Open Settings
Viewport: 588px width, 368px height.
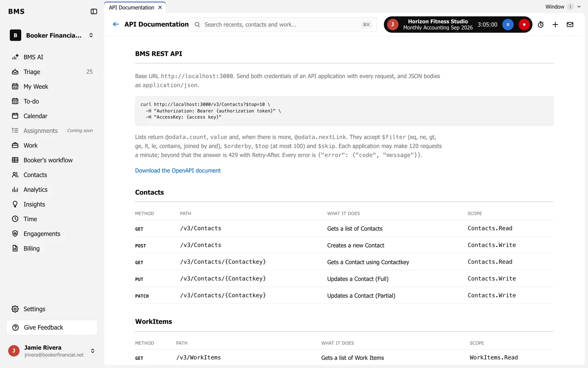click(x=52, y=309)
